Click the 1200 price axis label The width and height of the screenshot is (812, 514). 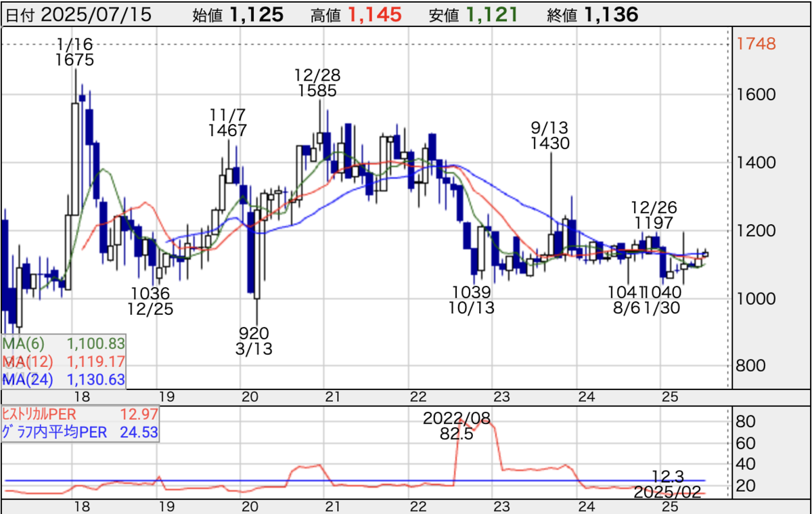click(756, 230)
